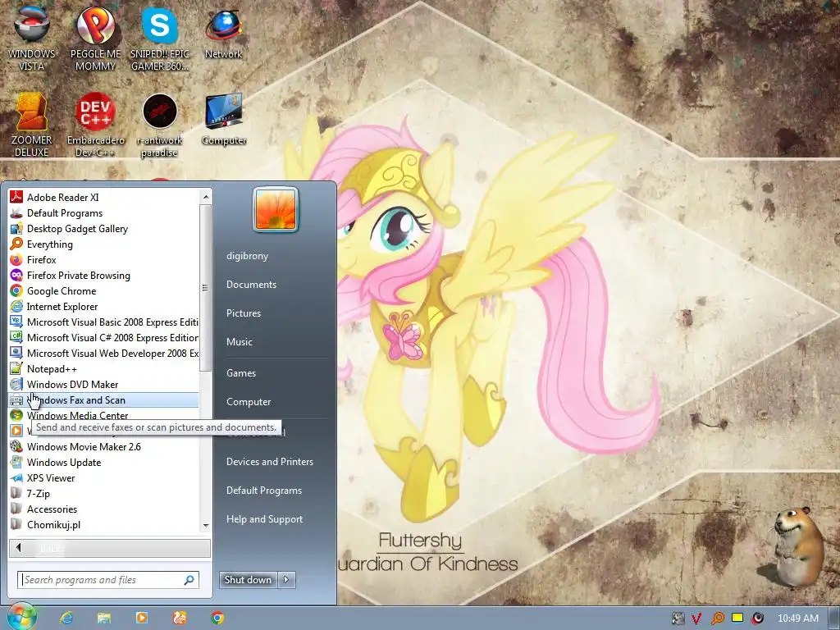Click the Shut down button
Image resolution: width=840 pixels, height=630 pixels.
[248, 579]
